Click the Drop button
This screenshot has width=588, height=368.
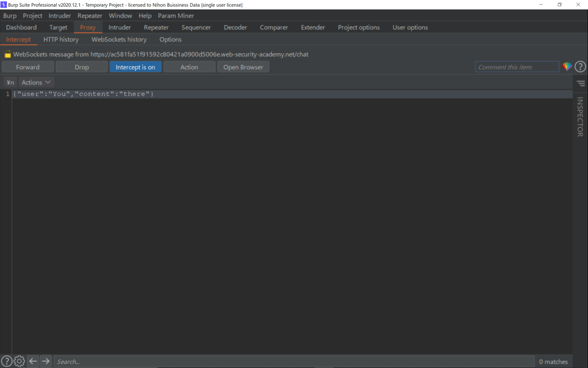[82, 67]
